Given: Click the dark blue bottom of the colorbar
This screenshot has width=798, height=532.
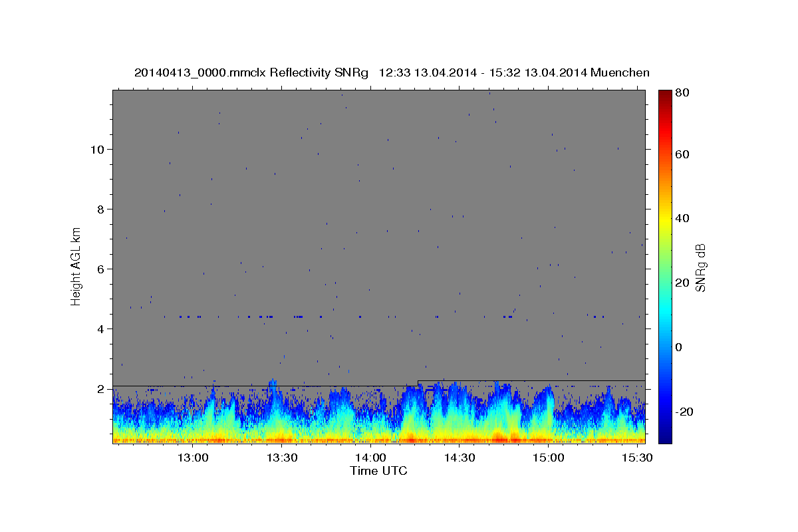Looking at the screenshot, I should tap(664, 437).
